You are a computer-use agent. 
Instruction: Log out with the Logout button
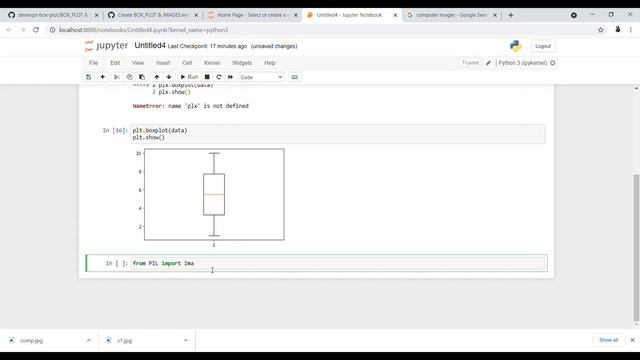[543, 46]
